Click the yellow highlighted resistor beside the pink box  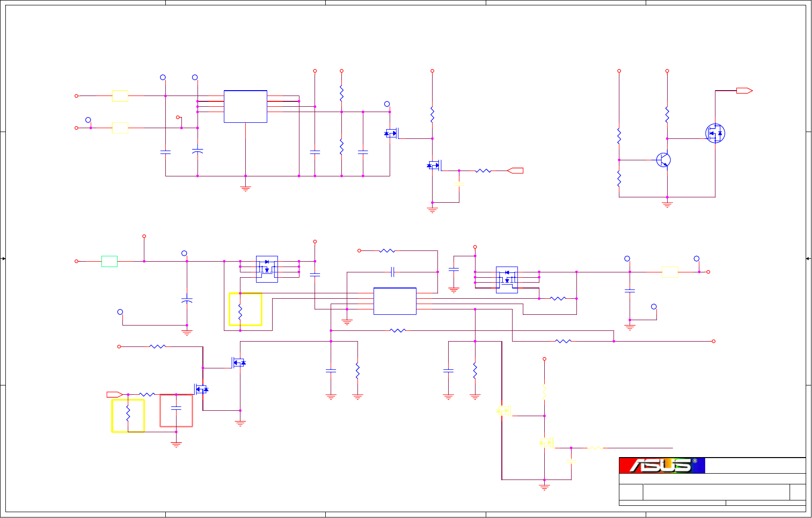click(128, 416)
